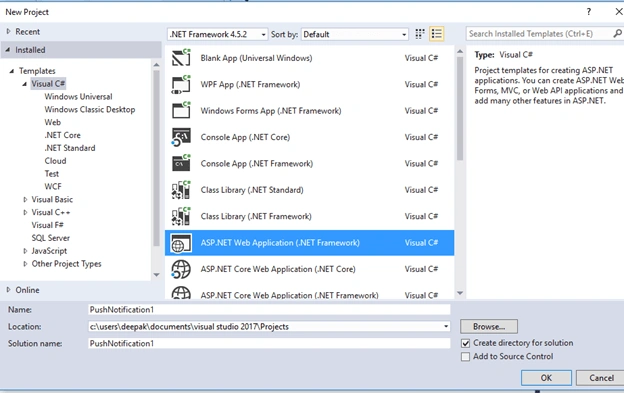Click the ASP.NET Core Web Application (.NET Framework) icon

coord(181,293)
